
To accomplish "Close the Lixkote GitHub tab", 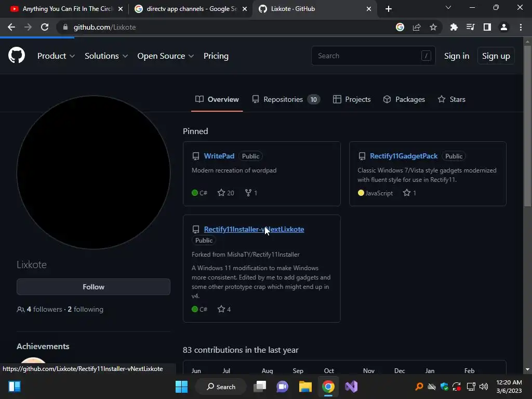I will pyautogui.click(x=369, y=9).
